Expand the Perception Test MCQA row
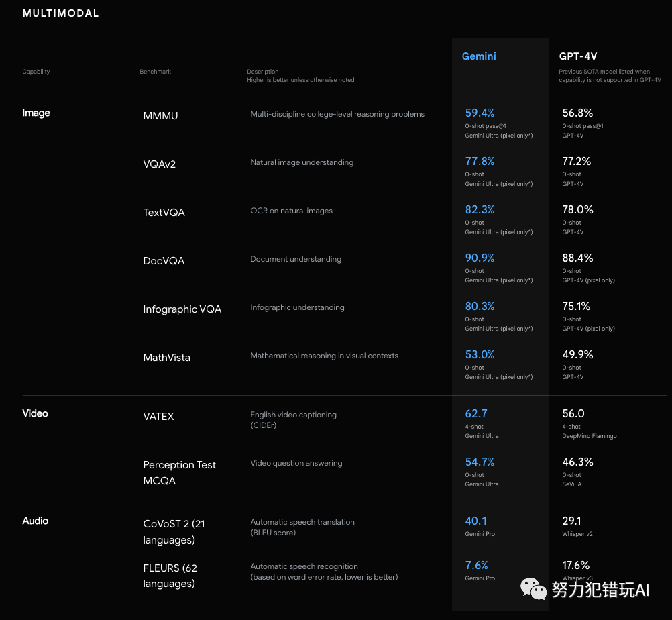The height and width of the screenshot is (620, 672). click(179, 472)
